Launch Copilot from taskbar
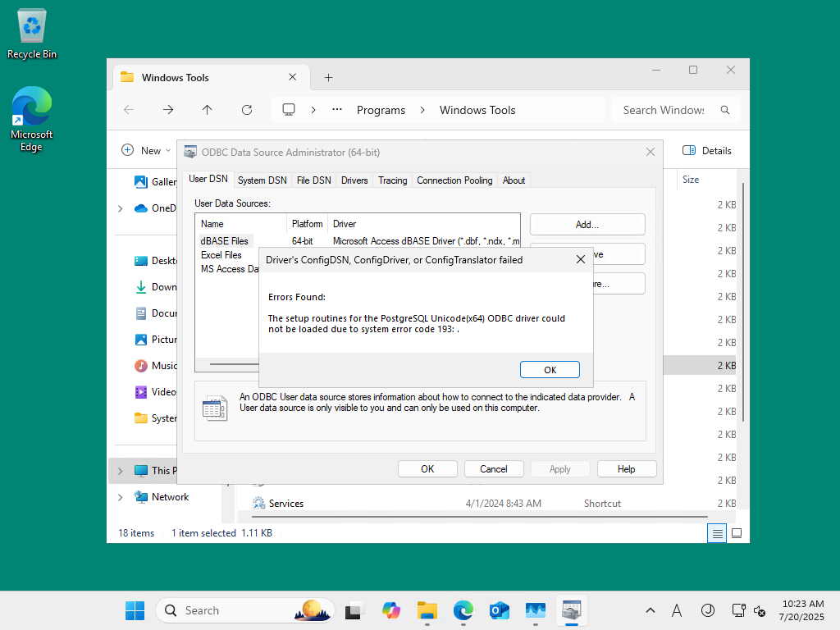The height and width of the screenshot is (630, 840). [391, 610]
